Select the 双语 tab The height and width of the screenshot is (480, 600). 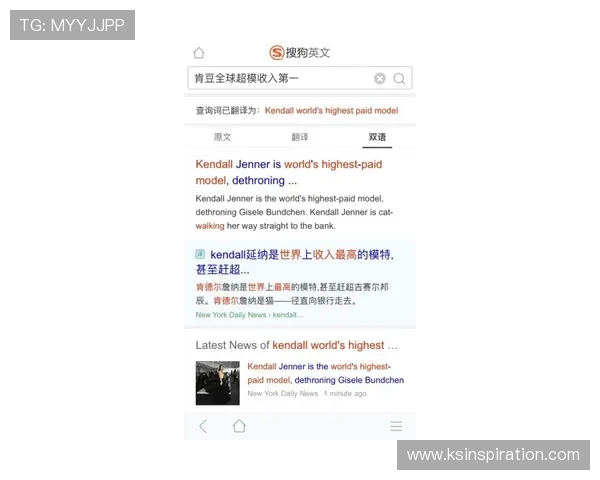click(377, 137)
